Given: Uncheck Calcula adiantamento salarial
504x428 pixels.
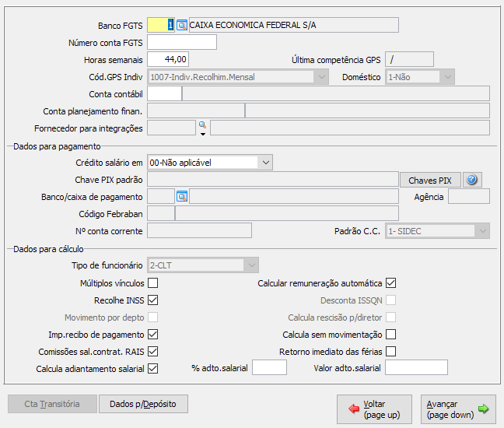Looking at the screenshot, I should click(x=153, y=368).
